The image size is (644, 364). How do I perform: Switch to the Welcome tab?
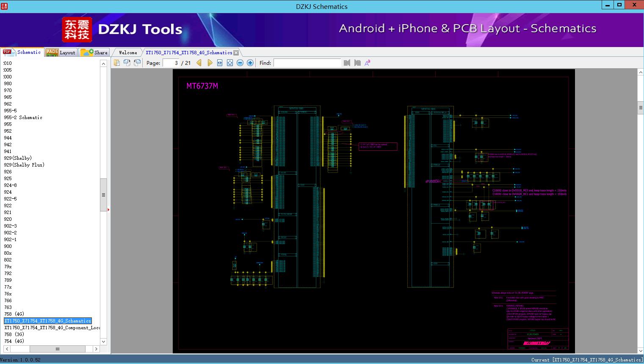point(128,53)
